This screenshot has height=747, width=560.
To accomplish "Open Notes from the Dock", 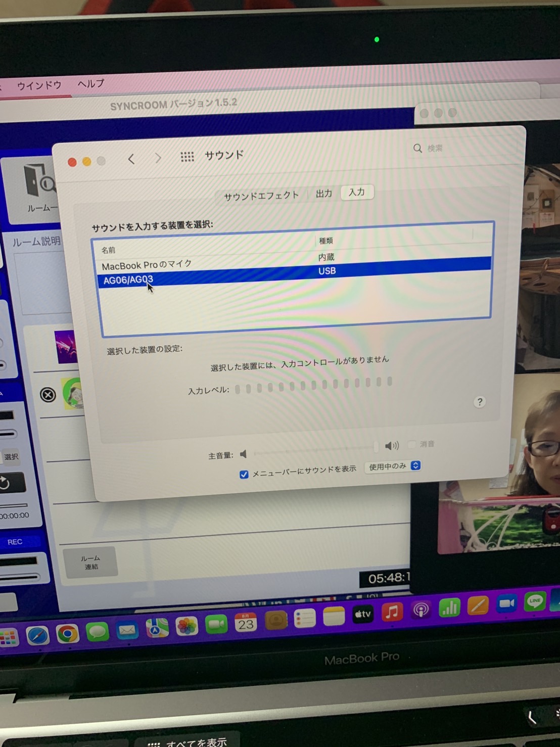I will pos(334,616).
